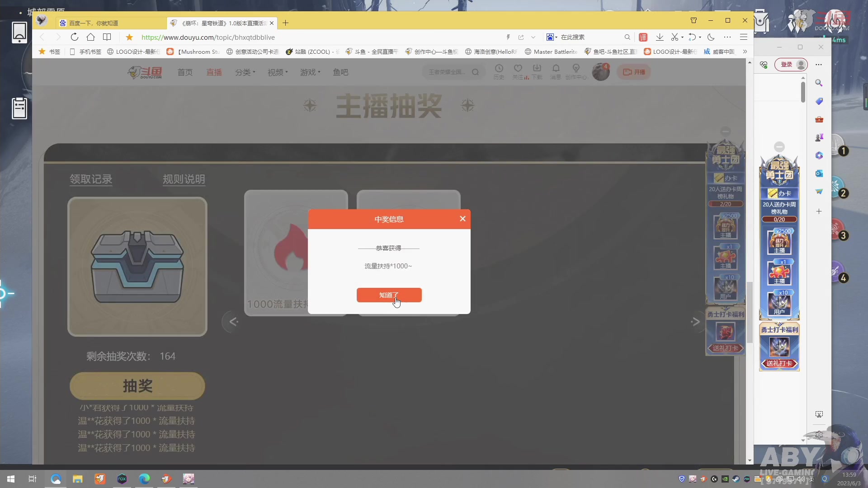868x488 pixels.
Task: Open the Baidu search engine selector dropdown
Action: pyautogui.click(x=552, y=37)
